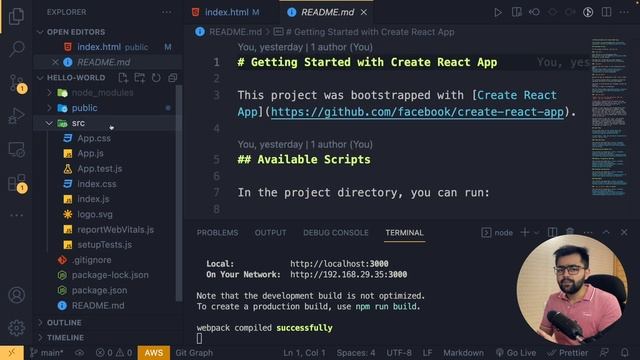Image resolution: width=640 pixels, height=360 pixels.
Task: Show additional views ellipsis in the activity bar
Action: click(x=16, y=215)
